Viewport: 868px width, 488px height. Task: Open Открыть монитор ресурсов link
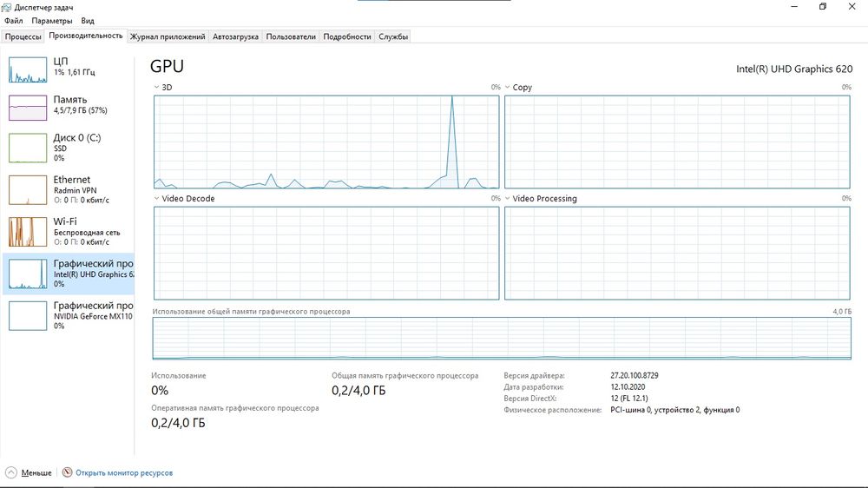(x=124, y=473)
